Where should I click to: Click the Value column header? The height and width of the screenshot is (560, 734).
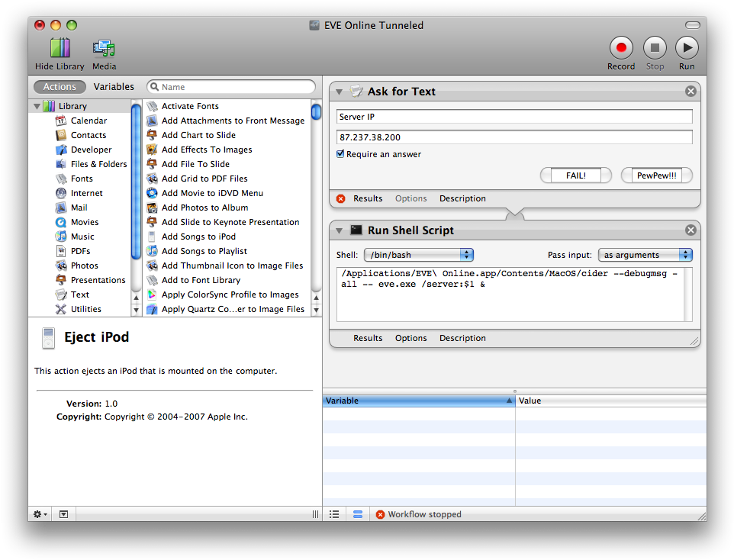pos(611,401)
